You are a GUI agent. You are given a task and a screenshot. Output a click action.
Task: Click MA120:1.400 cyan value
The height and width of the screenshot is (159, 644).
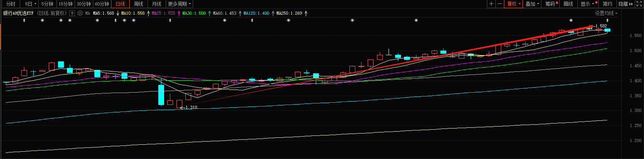click(x=256, y=13)
